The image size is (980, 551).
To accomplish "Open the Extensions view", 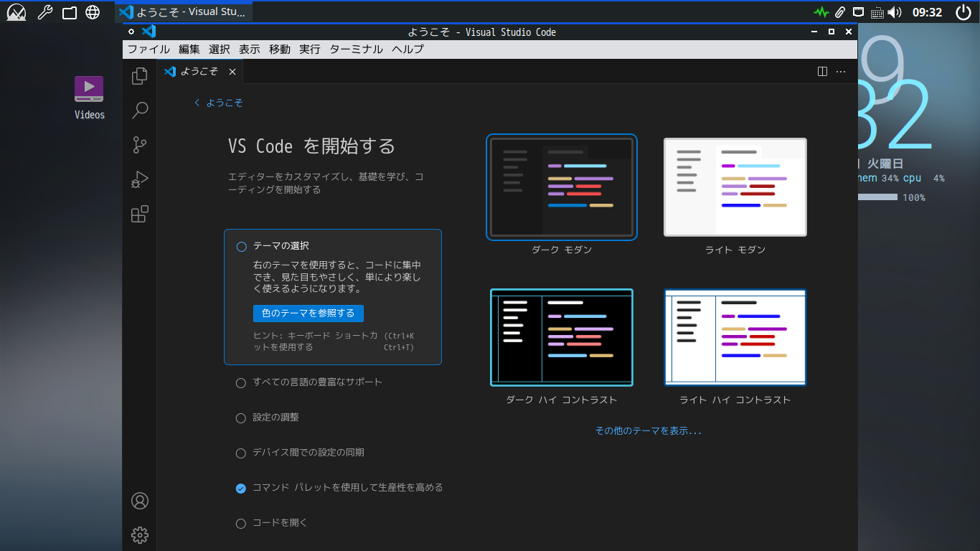I will point(140,214).
